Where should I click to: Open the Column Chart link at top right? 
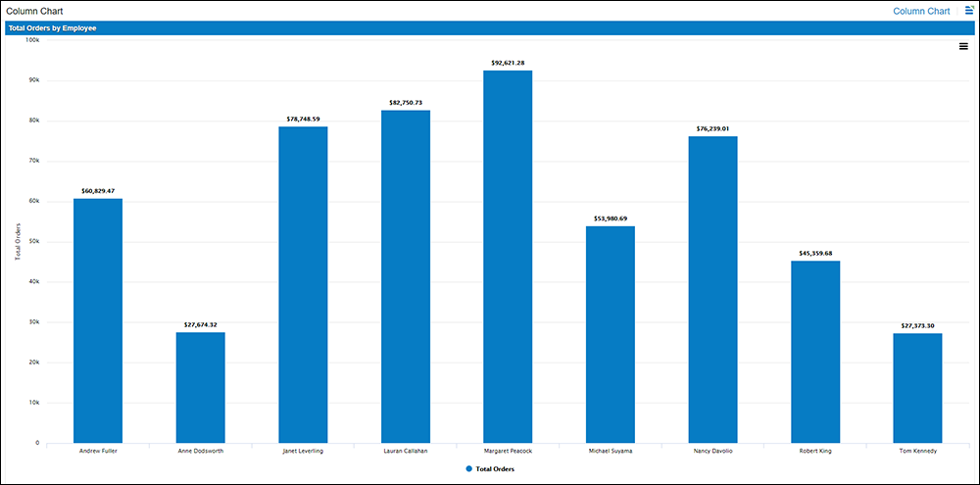point(921,11)
